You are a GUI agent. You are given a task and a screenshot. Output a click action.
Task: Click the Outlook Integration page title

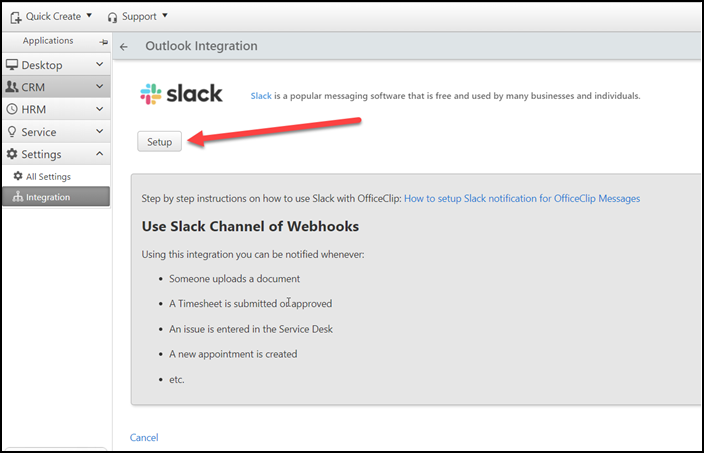click(201, 46)
